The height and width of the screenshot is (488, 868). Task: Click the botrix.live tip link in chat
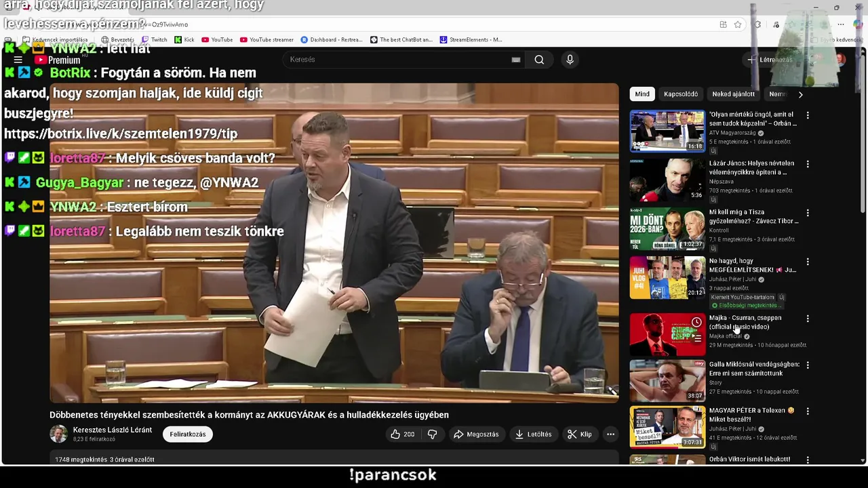tap(121, 134)
